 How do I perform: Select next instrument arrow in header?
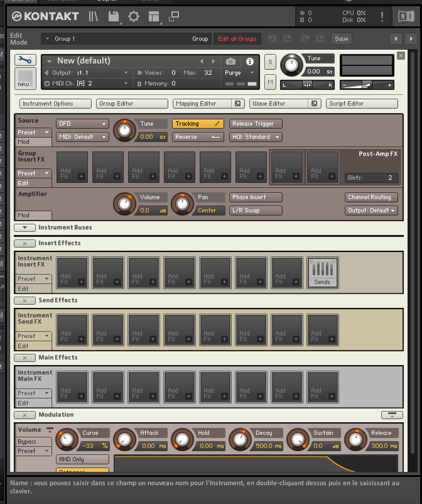(214, 61)
